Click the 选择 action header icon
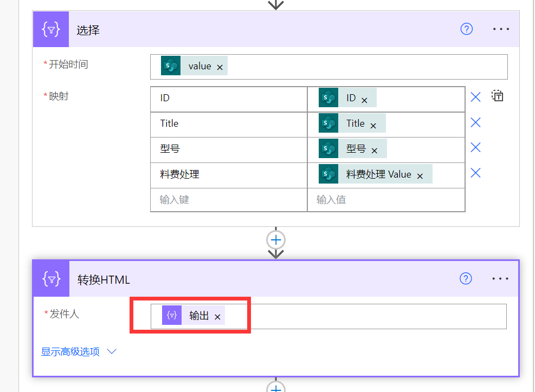 (x=51, y=30)
